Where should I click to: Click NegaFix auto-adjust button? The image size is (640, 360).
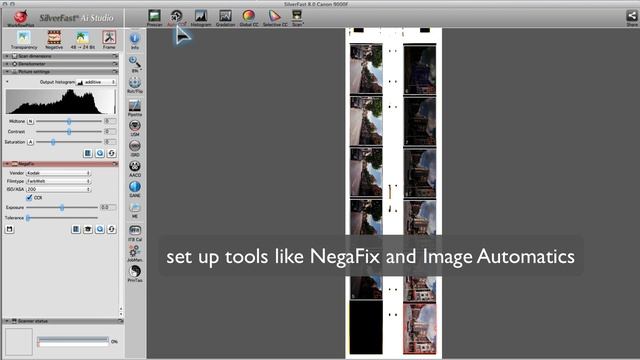pos(100,229)
